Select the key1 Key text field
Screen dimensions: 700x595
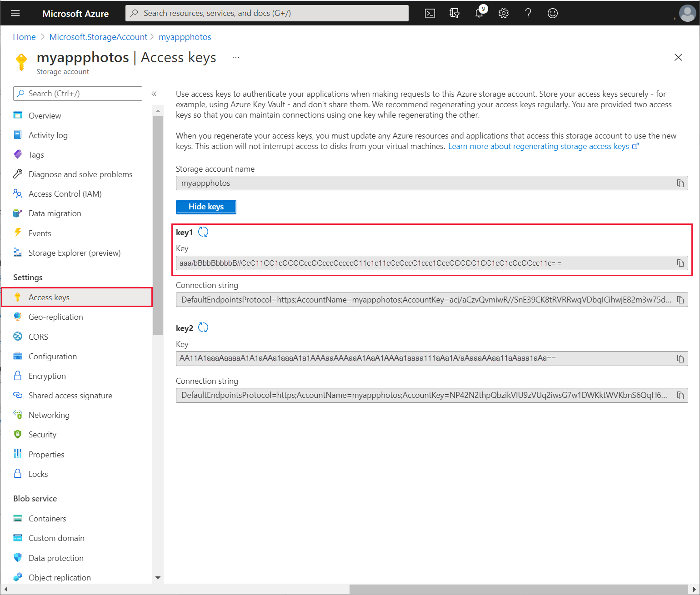(x=432, y=263)
